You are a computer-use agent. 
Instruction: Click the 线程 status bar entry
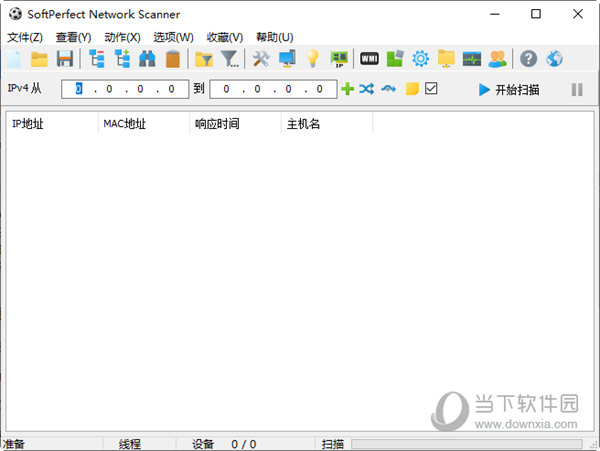(130, 444)
